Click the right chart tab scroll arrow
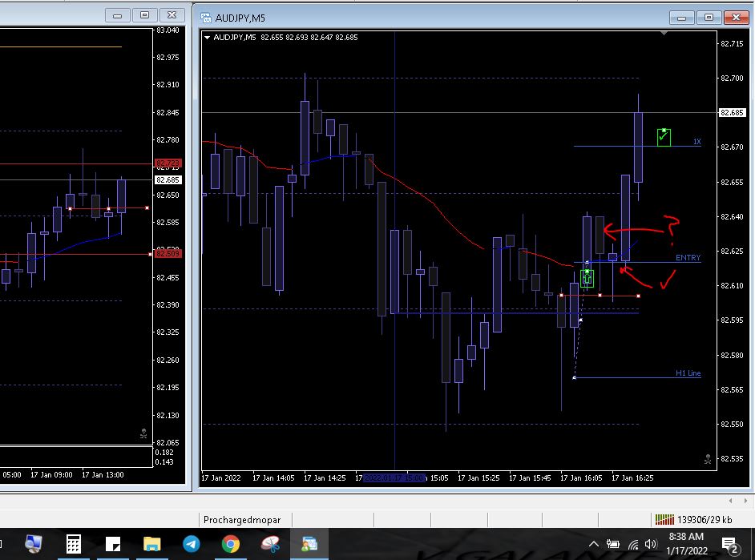This screenshot has width=755, height=560. 745,501
